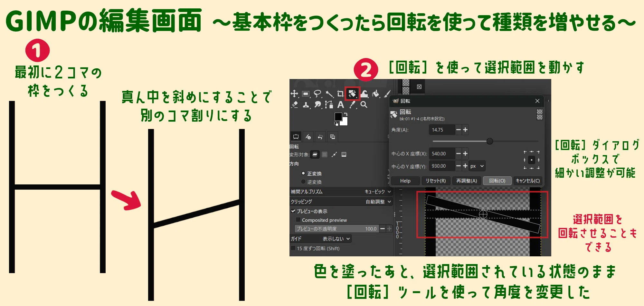The image size is (644, 306).
Task: Select the Smudge tool
Action: 317,104
